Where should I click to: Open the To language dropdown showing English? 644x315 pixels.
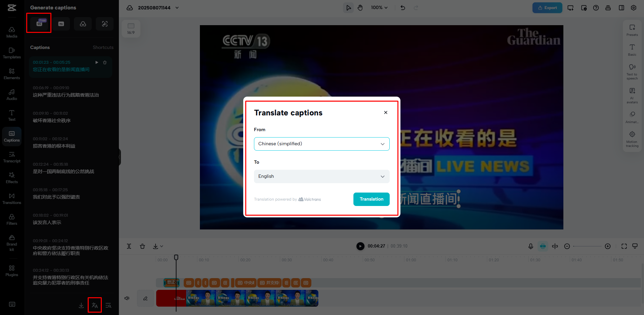tap(321, 176)
